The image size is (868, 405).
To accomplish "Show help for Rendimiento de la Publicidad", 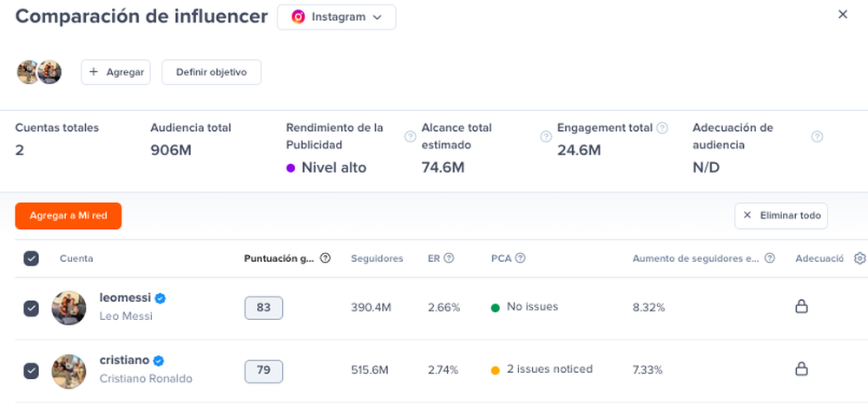I will 411,137.
